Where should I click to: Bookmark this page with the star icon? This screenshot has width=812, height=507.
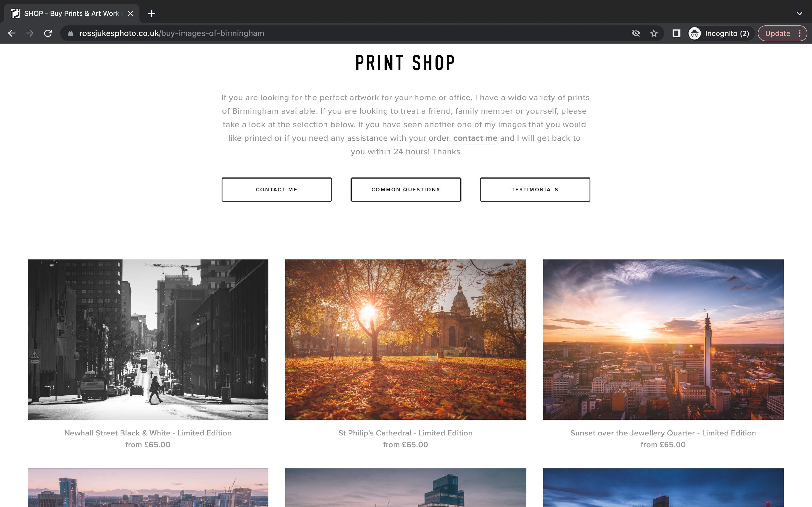pos(654,33)
